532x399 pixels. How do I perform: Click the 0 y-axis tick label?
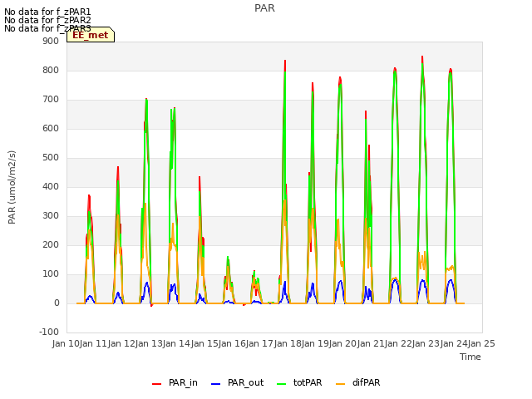(57, 303)
